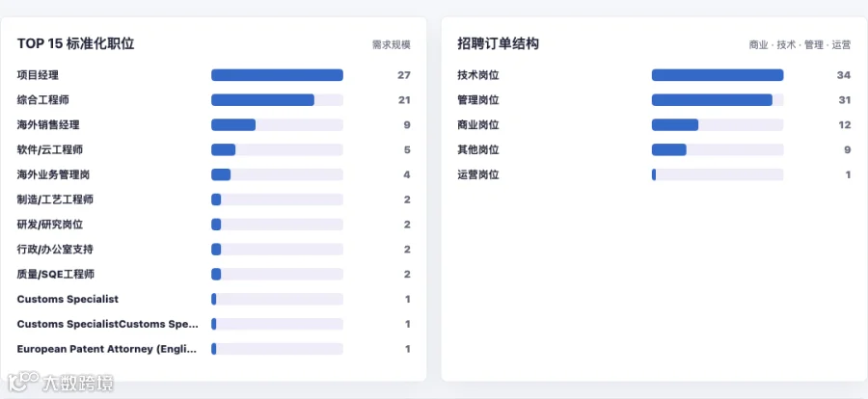Select the 海外销售经理 row label

[x=48, y=125]
